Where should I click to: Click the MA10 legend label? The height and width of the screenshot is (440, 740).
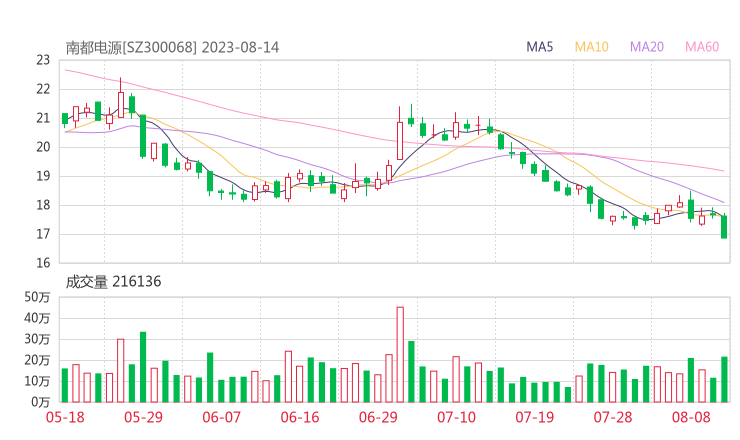pyautogui.click(x=591, y=47)
